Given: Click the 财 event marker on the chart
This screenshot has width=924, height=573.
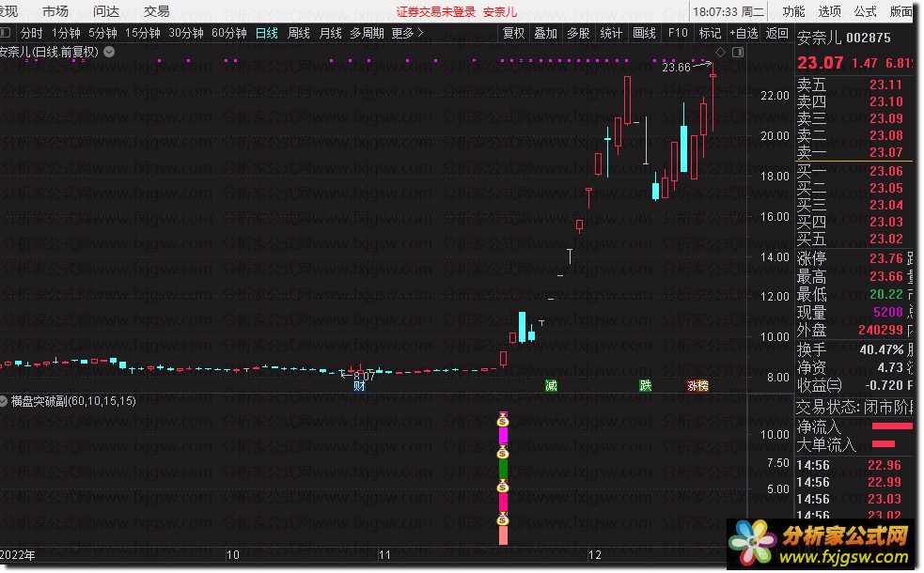Looking at the screenshot, I should pos(359,386).
